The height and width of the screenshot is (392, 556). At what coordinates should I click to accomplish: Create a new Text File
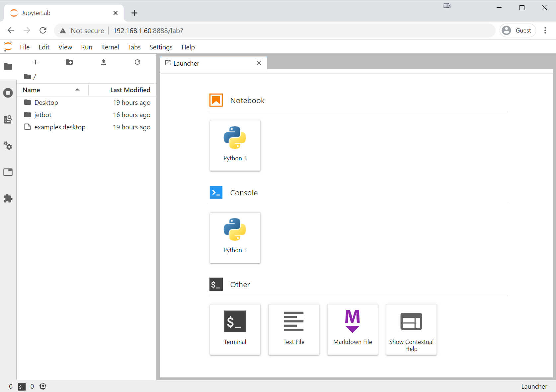[294, 329]
